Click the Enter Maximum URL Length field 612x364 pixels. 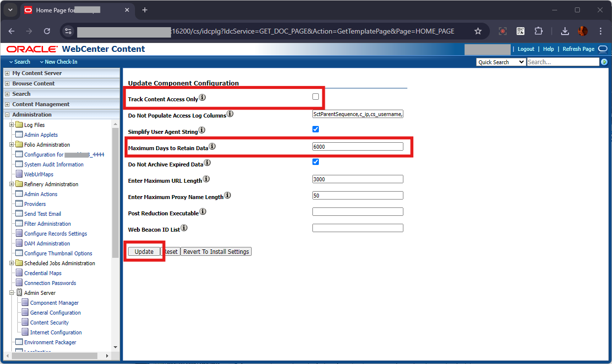(x=358, y=179)
